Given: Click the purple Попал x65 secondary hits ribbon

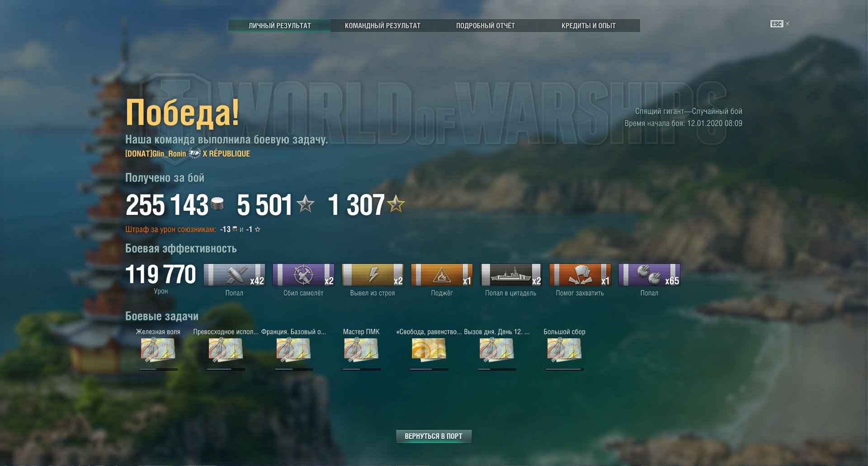Looking at the screenshot, I should (x=649, y=275).
